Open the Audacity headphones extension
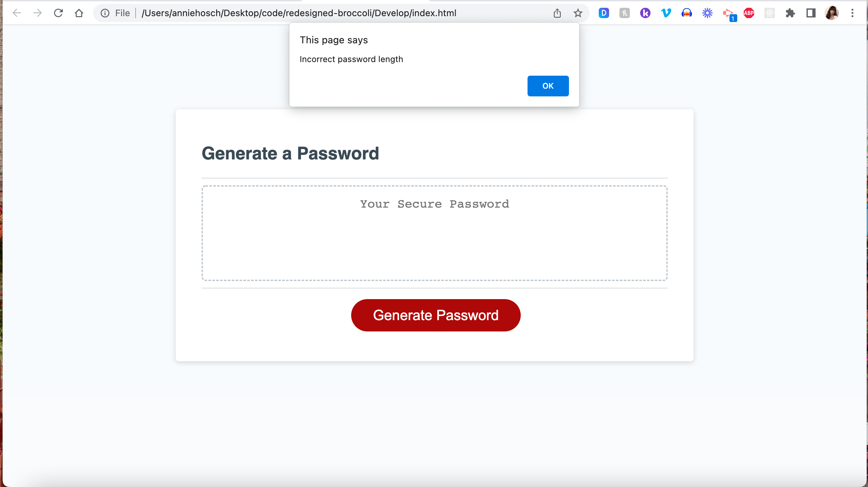 (x=686, y=13)
